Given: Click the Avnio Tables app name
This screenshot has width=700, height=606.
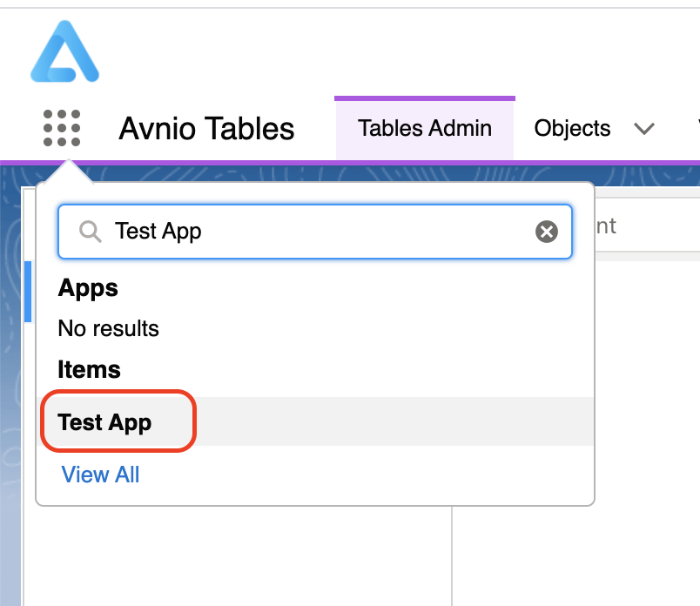Looking at the screenshot, I should (206, 129).
